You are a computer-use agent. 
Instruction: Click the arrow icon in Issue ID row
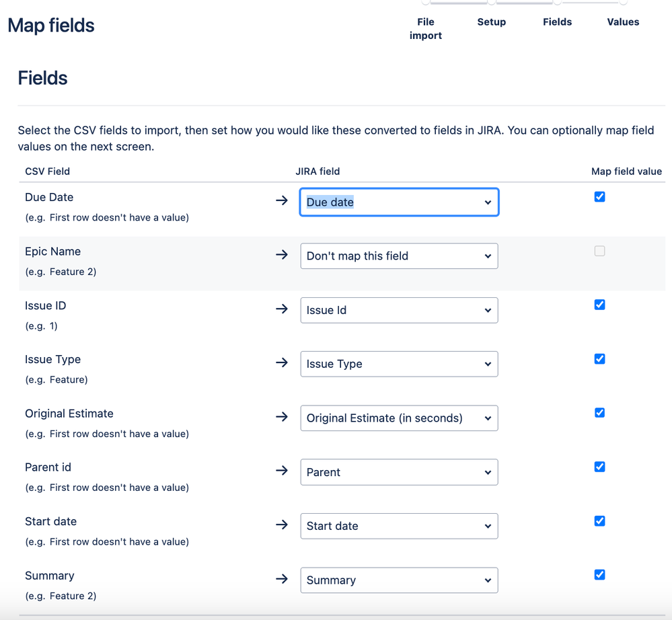282,309
